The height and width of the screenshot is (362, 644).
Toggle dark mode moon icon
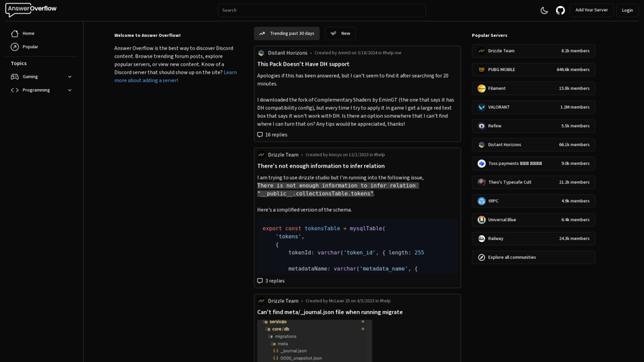coord(544,10)
